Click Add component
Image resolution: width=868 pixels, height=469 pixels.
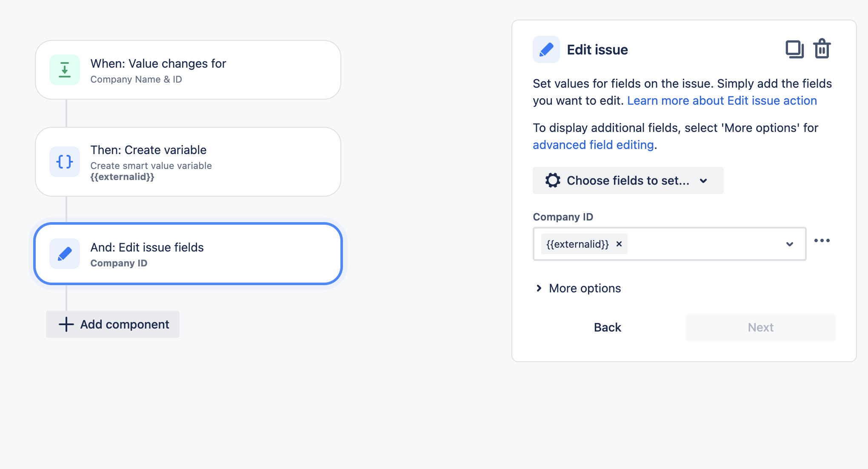coord(112,324)
